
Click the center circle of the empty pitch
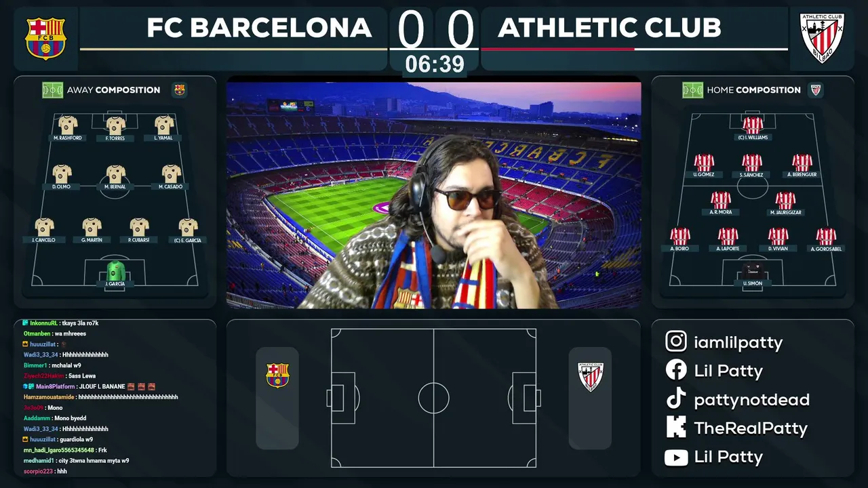point(433,399)
